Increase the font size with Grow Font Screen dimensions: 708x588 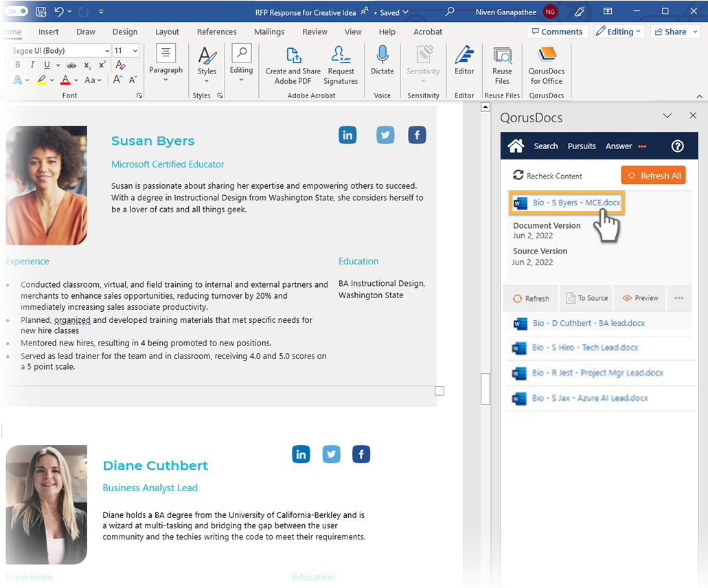tap(117, 80)
